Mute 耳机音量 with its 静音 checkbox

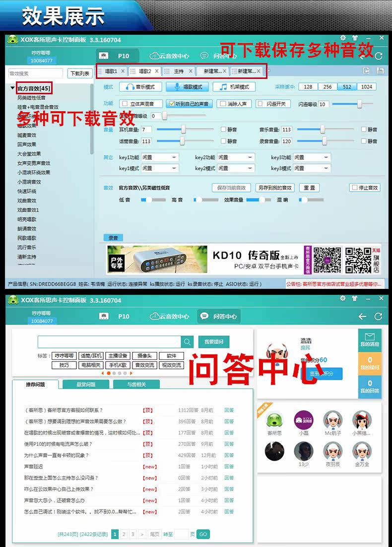223,129
